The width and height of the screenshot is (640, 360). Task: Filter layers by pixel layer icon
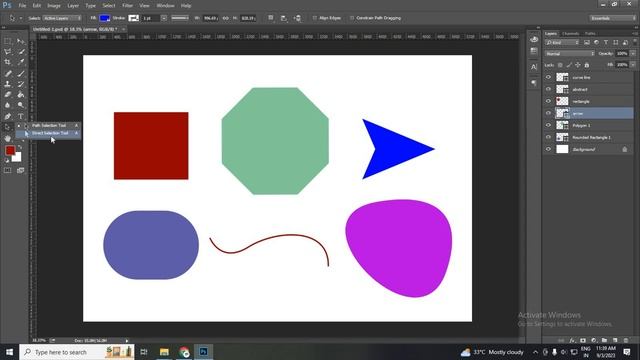tap(587, 42)
